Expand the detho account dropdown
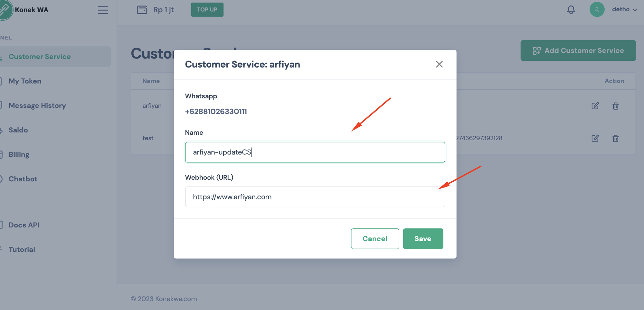The width and height of the screenshot is (644, 310). point(624,10)
